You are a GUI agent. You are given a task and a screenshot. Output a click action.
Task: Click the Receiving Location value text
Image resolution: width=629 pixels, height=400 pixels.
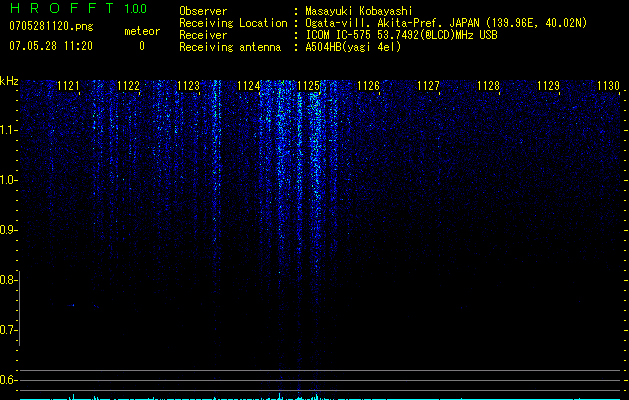(x=446, y=23)
